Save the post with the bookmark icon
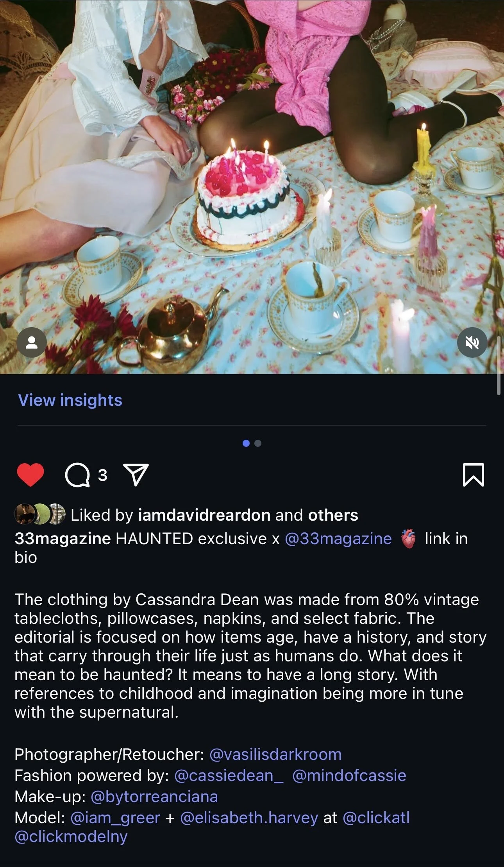This screenshot has width=504, height=867. [x=474, y=475]
